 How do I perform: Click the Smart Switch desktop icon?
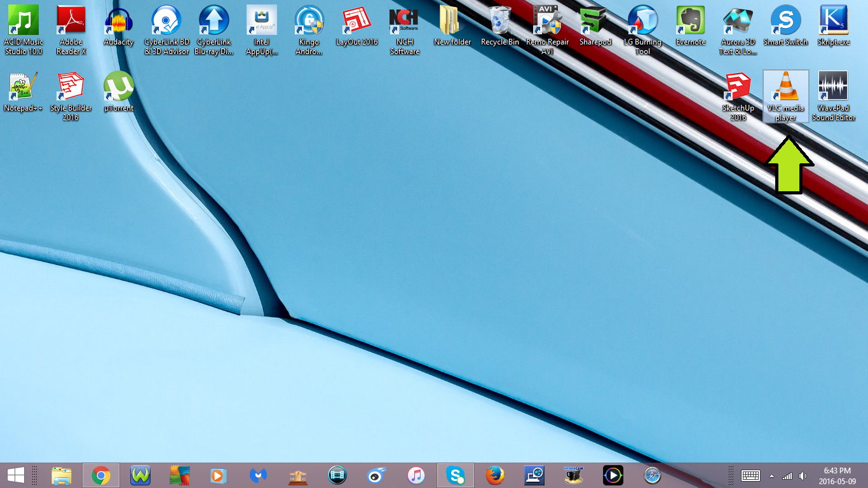786,27
